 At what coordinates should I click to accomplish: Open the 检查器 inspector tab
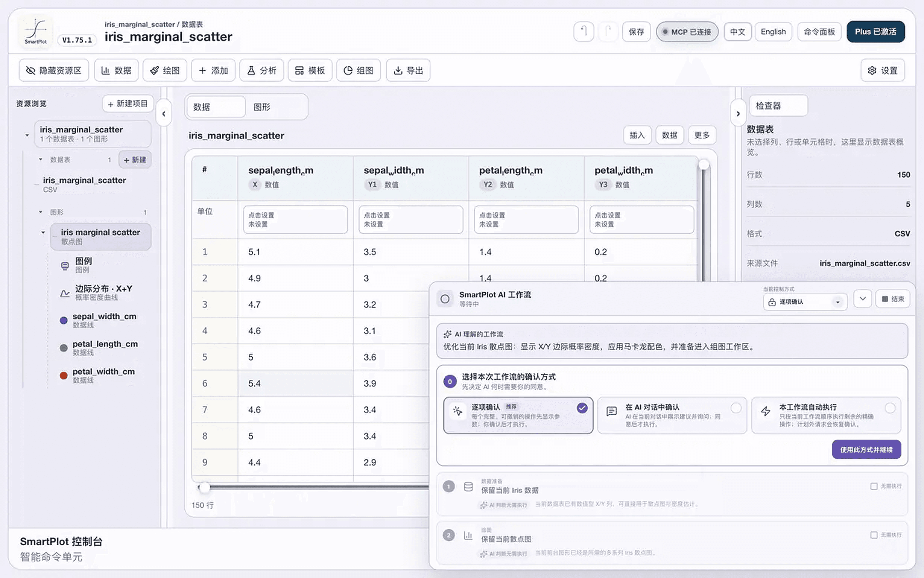[778, 106]
